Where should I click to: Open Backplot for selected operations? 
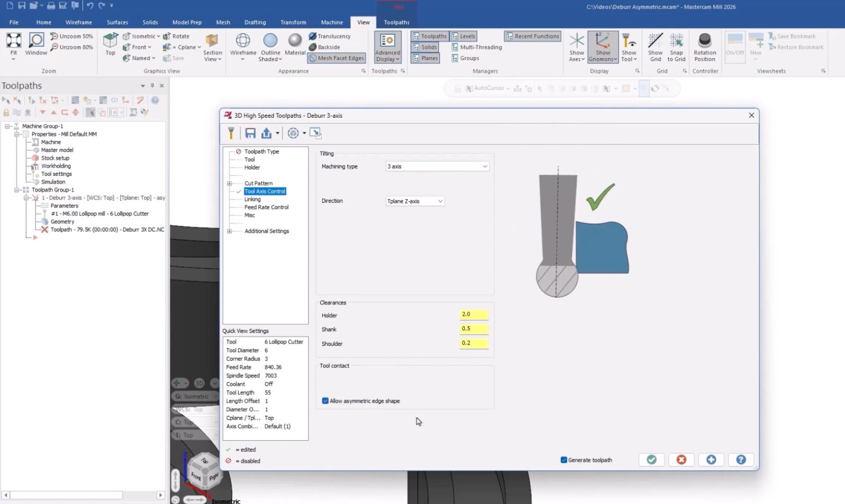(x=75, y=100)
